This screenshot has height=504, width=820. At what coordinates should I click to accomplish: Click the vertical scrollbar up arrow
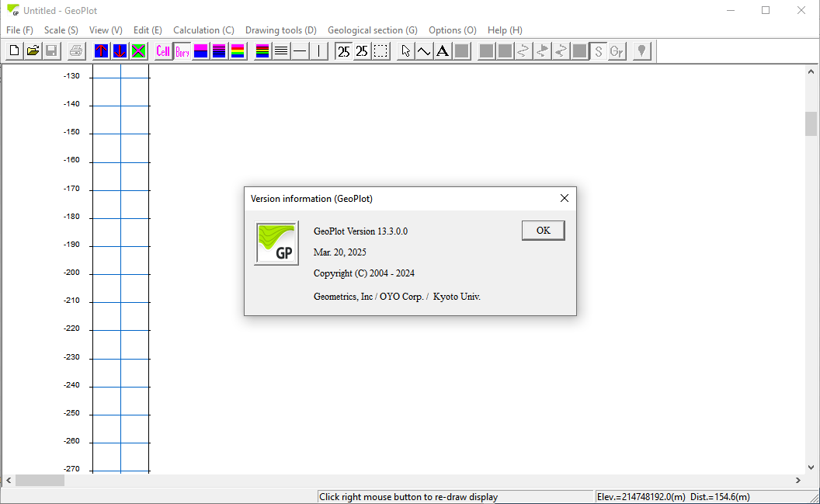click(811, 71)
